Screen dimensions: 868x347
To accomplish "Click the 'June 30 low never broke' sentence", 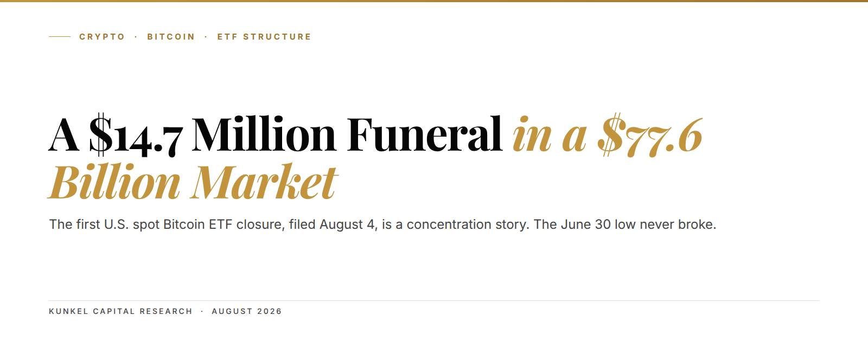I will coord(625,224).
